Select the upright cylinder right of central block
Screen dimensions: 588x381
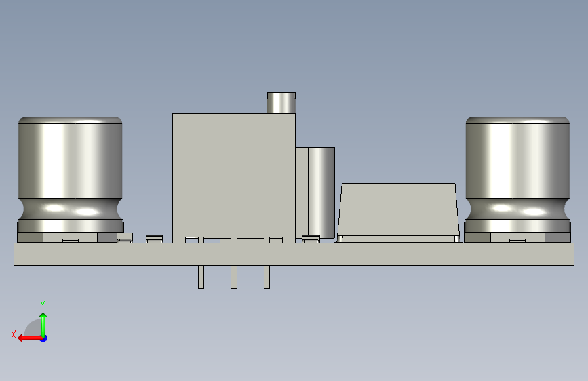coord(321,193)
